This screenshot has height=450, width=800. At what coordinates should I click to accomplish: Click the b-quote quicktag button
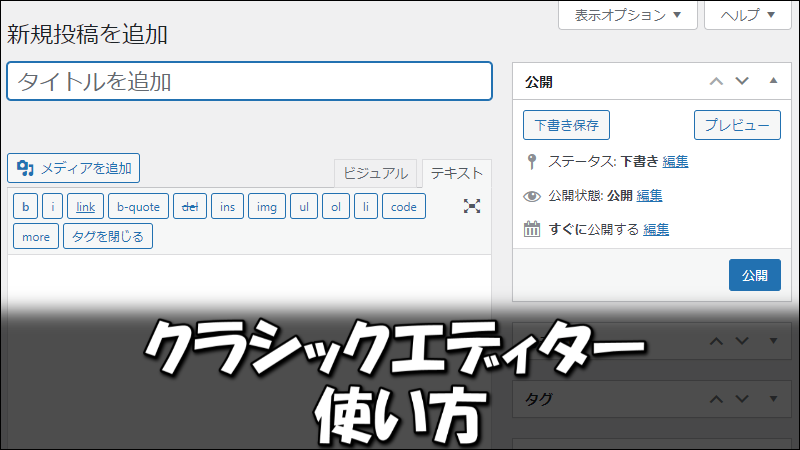coord(138,207)
